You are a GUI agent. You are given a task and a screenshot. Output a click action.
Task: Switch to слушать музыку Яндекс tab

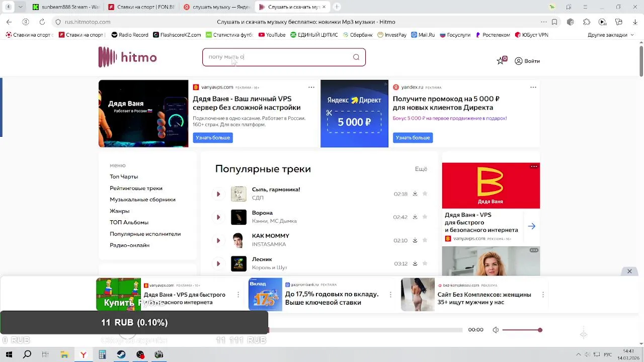[217, 7]
